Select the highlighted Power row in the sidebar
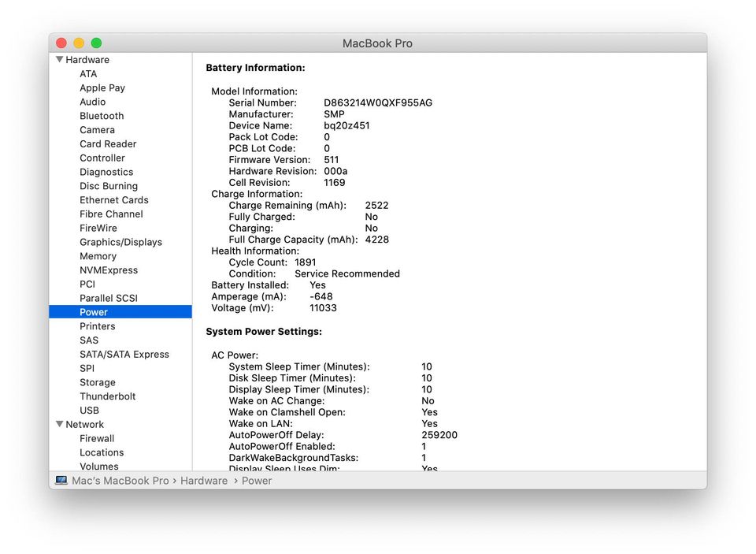Image resolution: width=756 pixels, height=554 pixels. point(120,312)
